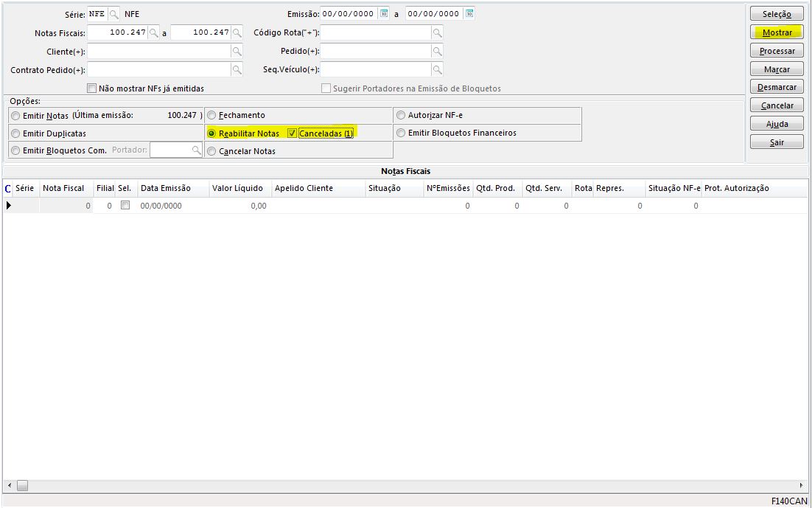Click the Desmarcar button

pos(777,87)
